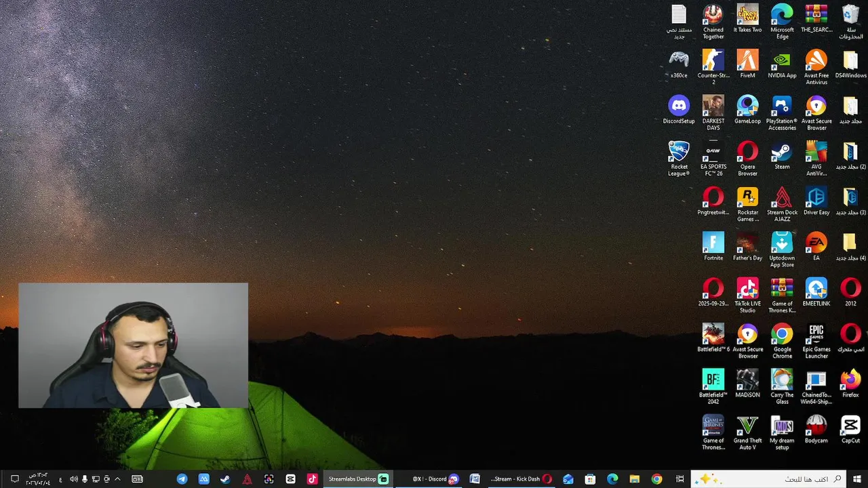
Task: Open the Recycle Bin icon
Action: click(850, 21)
